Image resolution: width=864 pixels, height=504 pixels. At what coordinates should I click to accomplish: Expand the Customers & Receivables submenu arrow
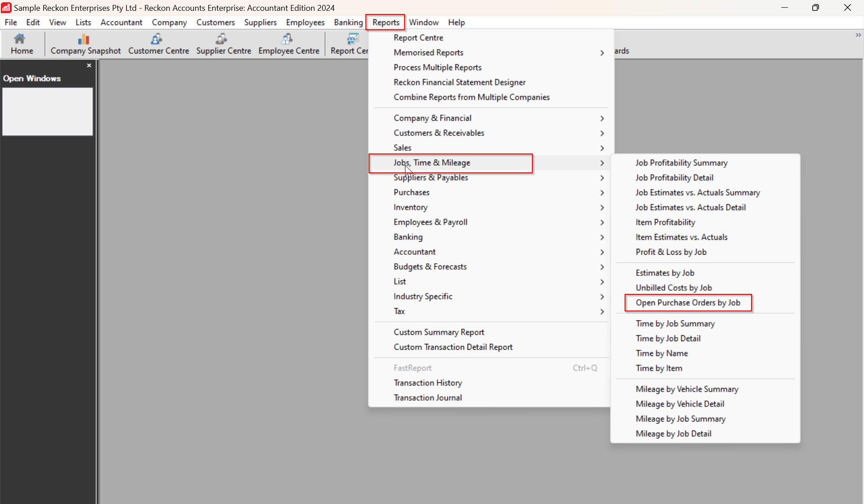coord(602,133)
